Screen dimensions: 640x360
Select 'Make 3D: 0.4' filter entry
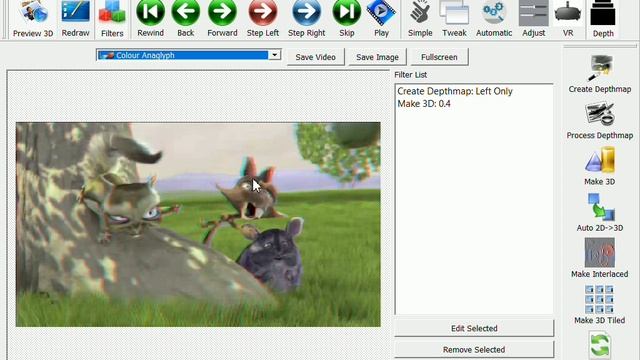pos(424,104)
